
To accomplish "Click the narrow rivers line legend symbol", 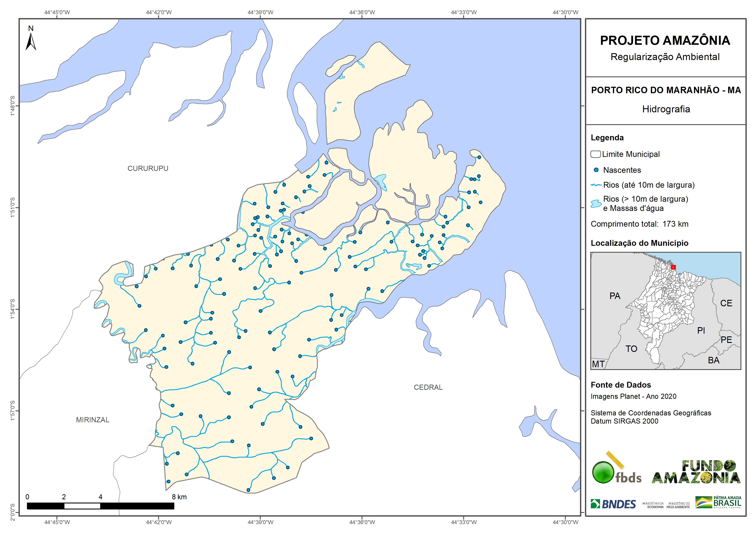I will 596,185.
